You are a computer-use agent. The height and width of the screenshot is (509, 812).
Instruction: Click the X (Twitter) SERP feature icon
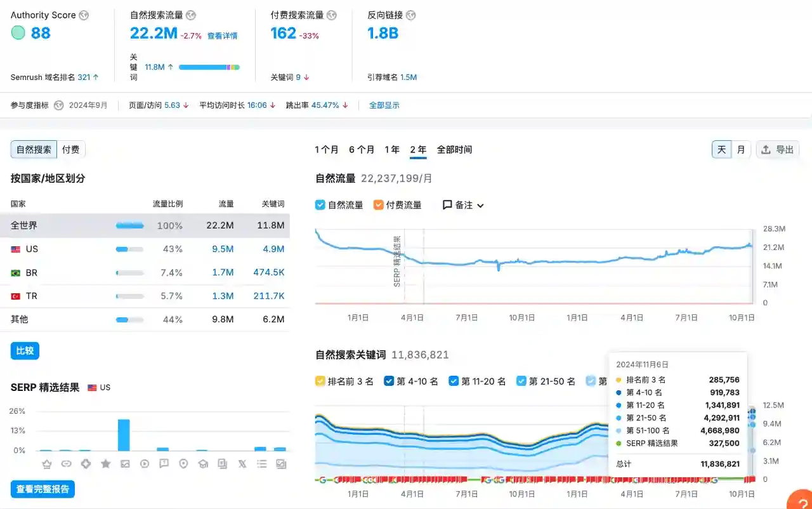coord(242,464)
